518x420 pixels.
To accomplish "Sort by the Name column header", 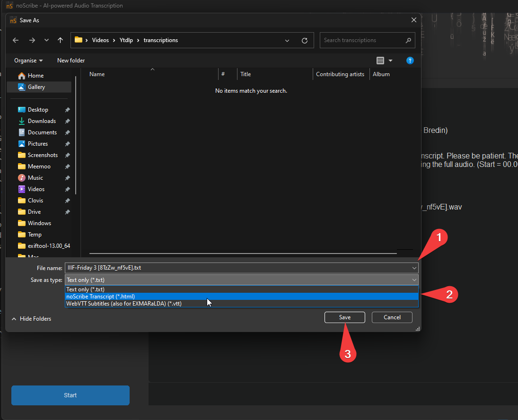I will click(97, 74).
